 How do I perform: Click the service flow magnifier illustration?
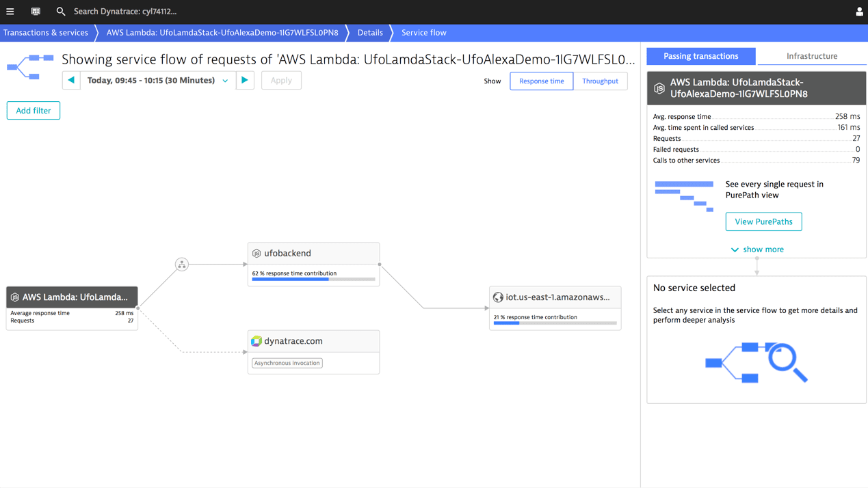[757, 362]
